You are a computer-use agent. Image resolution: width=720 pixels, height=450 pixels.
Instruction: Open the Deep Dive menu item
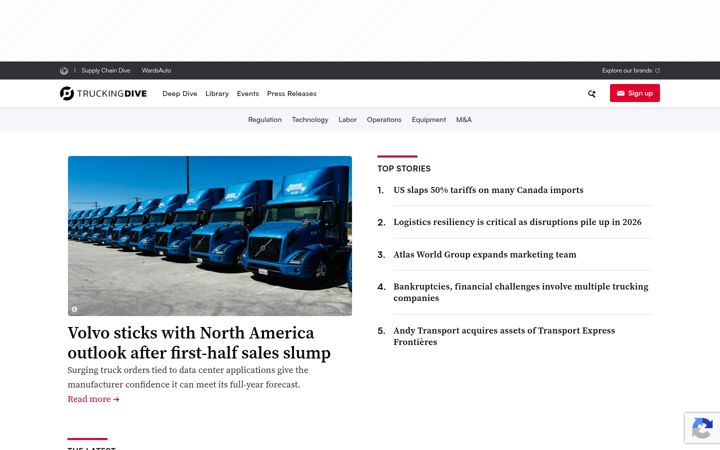(x=180, y=94)
